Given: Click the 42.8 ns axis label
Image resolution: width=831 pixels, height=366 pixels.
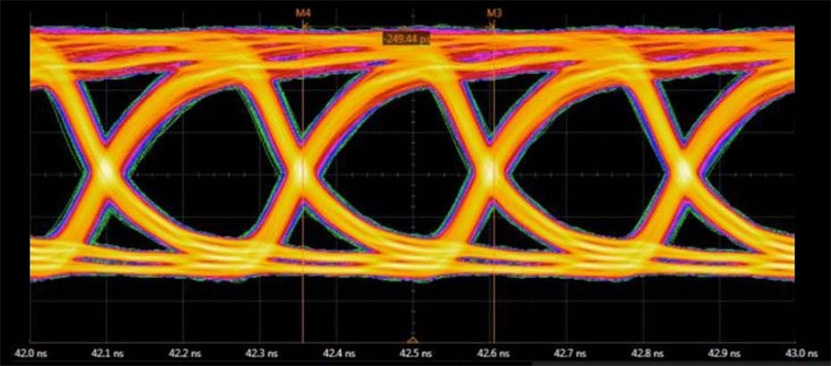Looking at the screenshot, I should coord(642,353).
